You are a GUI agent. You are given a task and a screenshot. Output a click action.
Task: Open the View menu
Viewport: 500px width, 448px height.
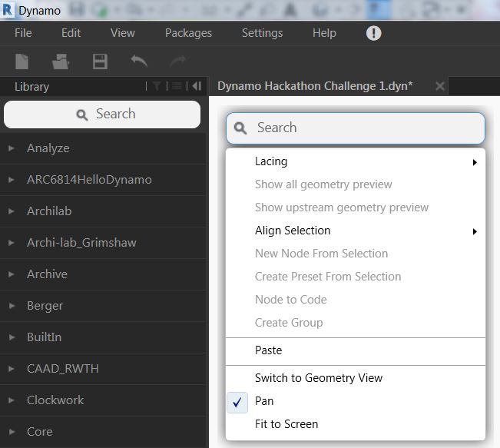(x=123, y=33)
